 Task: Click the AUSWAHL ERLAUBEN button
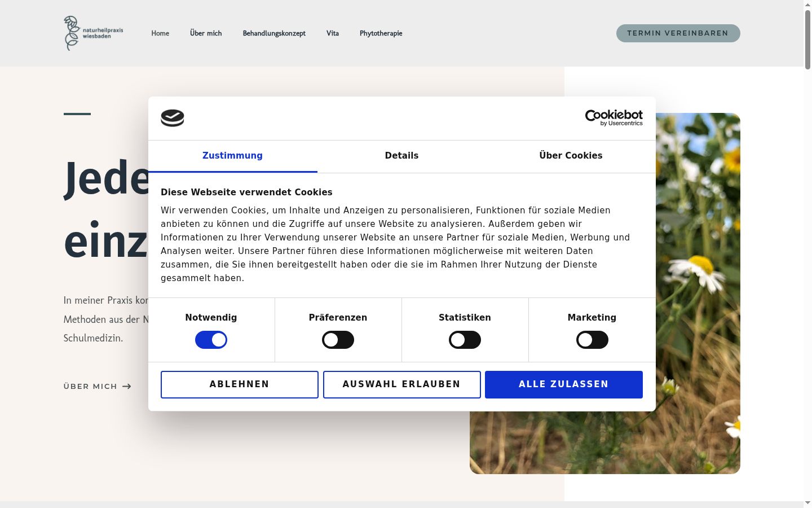click(401, 384)
